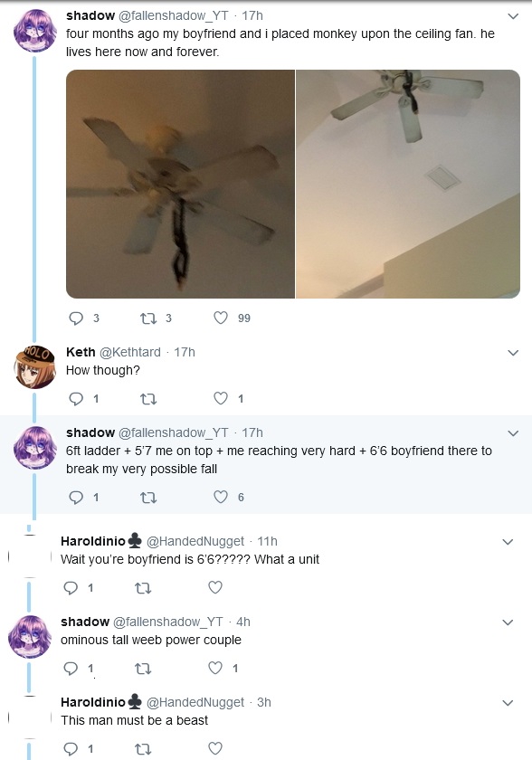Reply to 'What a unit' tweet
The width and height of the screenshot is (532, 760).
71,587
